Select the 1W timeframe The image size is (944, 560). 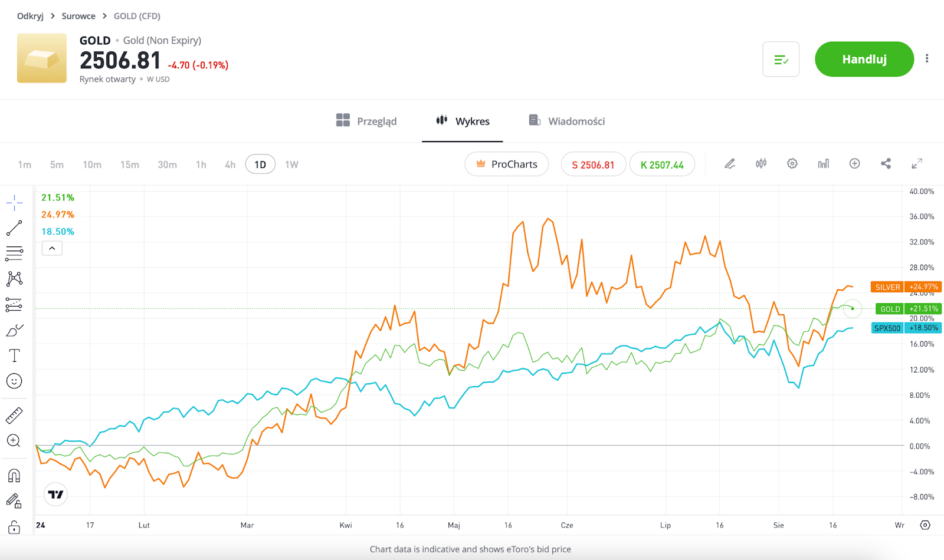pos(291,164)
